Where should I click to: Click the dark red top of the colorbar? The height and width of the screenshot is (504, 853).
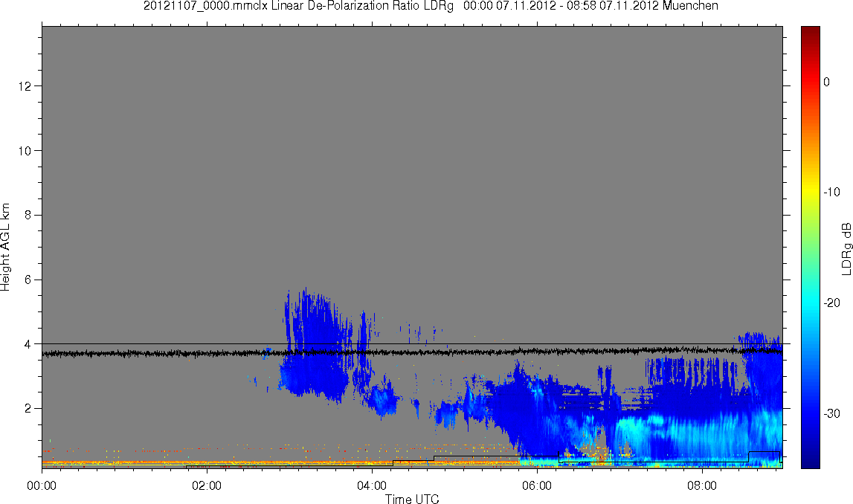tap(810, 33)
